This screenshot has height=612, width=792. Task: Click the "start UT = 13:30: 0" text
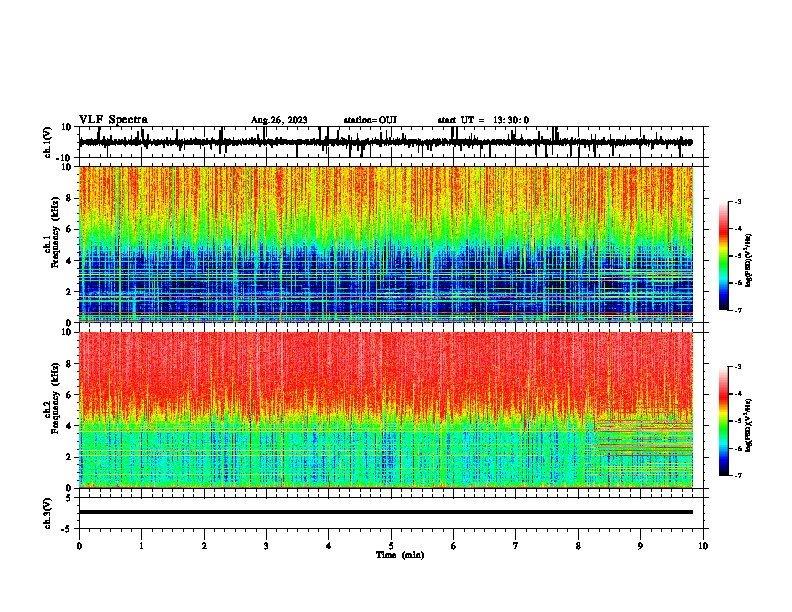pos(483,120)
